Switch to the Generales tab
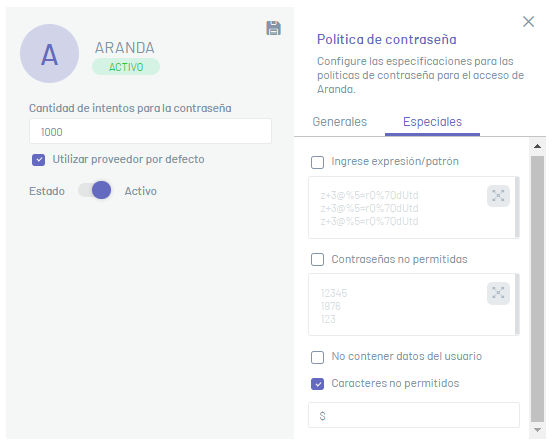The width and height of the screenshot is (554, 447). (x=340, y=122)
